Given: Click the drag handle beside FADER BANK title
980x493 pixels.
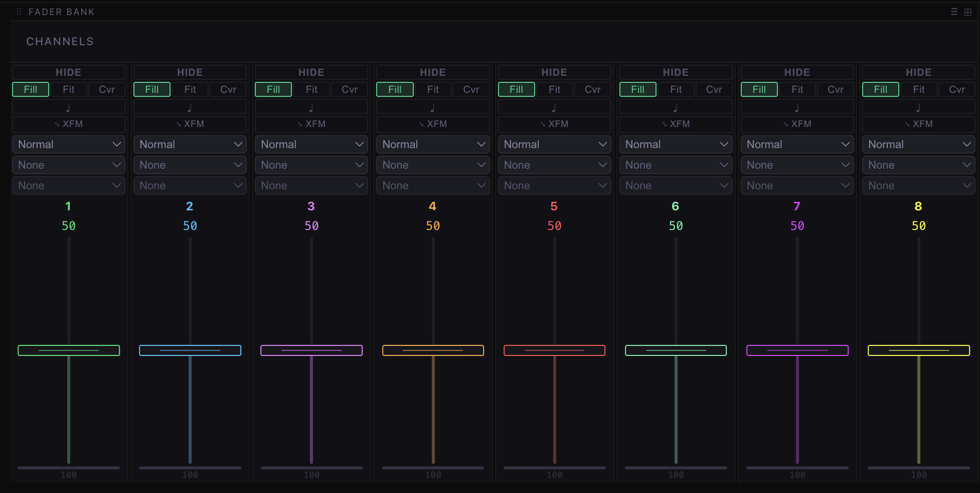Looking at the screenshot, I should (x=19, y=12).
